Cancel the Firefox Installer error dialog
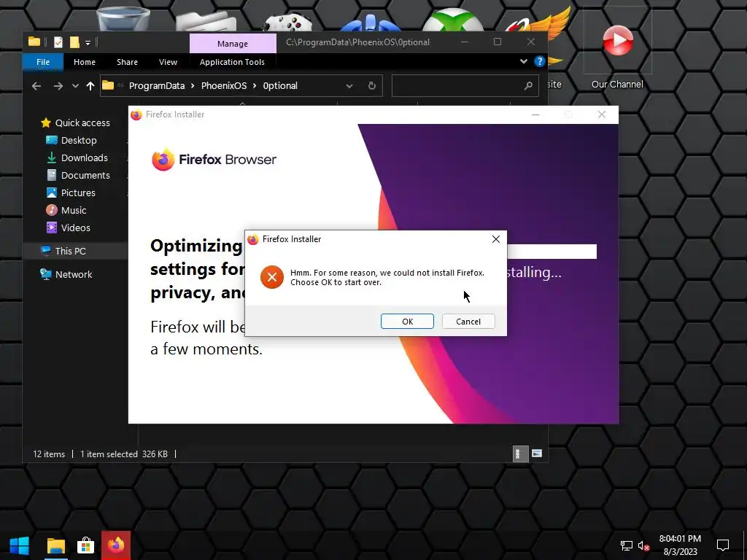 (x=468, y=322)
